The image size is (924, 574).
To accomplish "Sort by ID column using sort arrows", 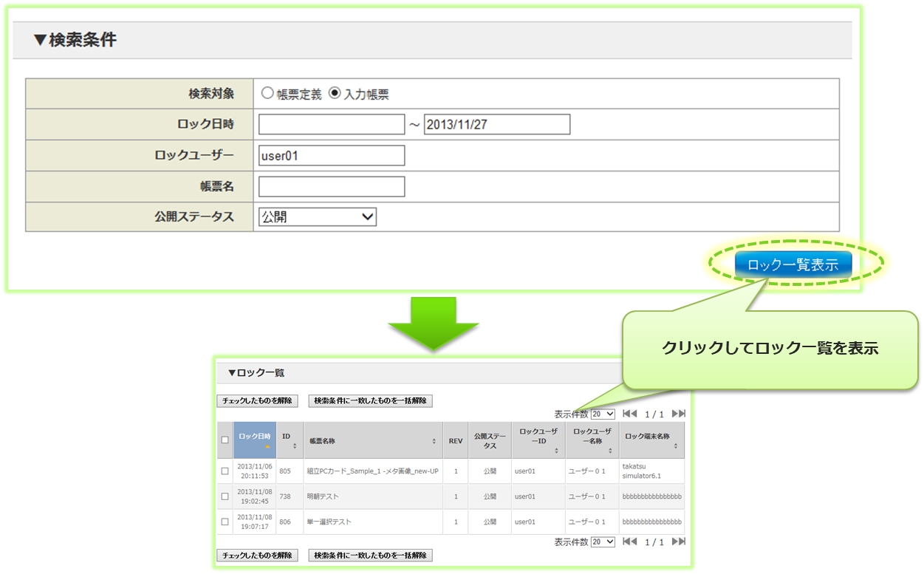I will click(x=295, y=445).
